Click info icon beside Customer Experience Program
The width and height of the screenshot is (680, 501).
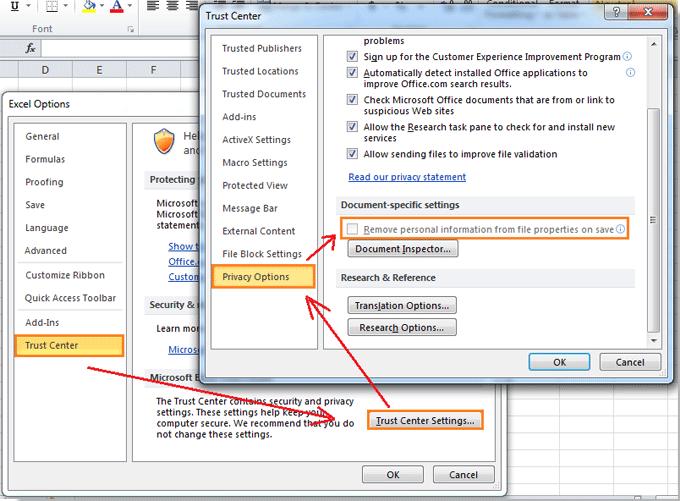(628, 56)
